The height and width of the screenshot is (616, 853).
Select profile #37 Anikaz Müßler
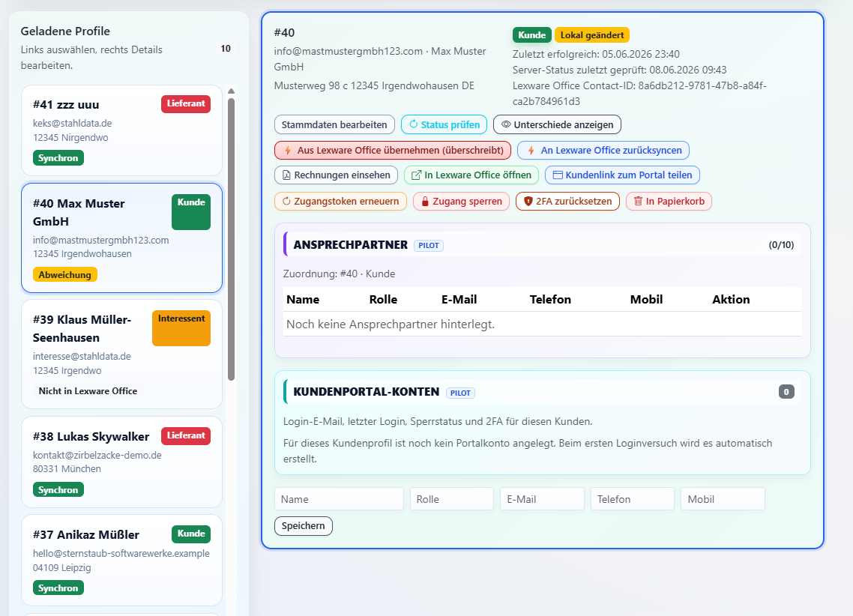(122, 560)
